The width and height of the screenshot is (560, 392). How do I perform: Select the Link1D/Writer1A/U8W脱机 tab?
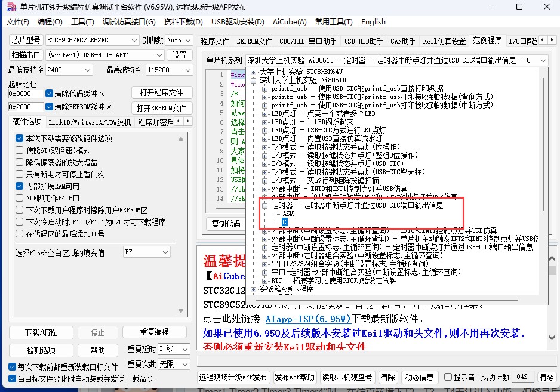point(90,122)
